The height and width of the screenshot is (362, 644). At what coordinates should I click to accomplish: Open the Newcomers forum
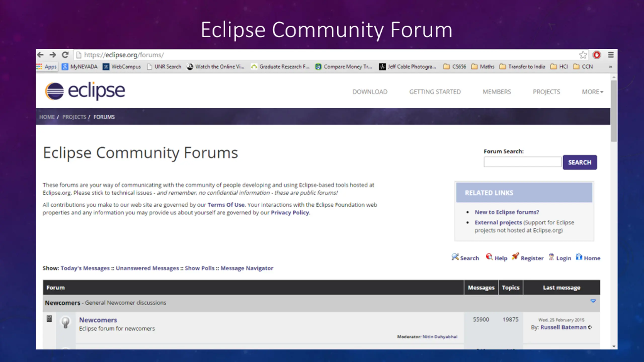[x=98, y=320]
